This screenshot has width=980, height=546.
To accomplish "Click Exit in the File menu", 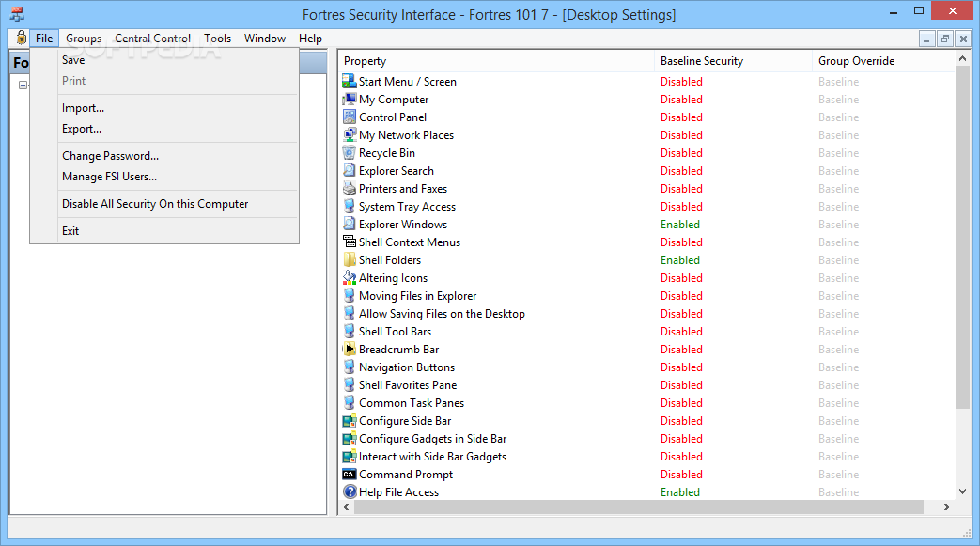I will tap(164, 231).
